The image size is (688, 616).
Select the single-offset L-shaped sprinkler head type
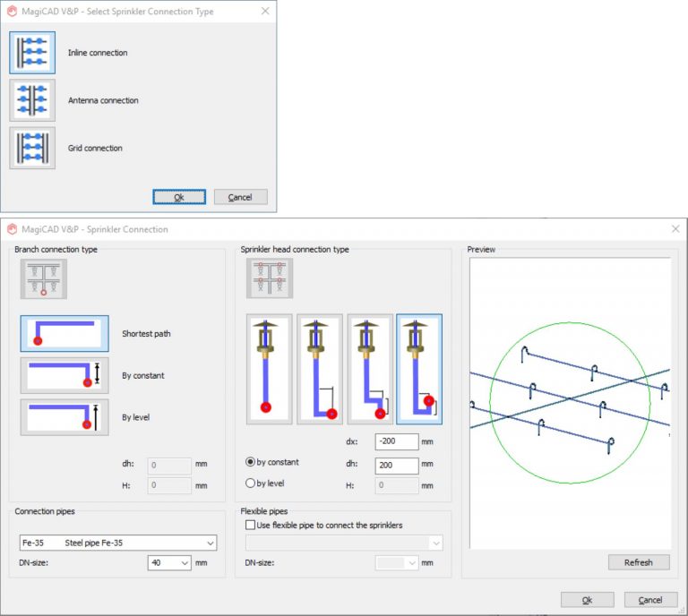[x=320, y=369]
